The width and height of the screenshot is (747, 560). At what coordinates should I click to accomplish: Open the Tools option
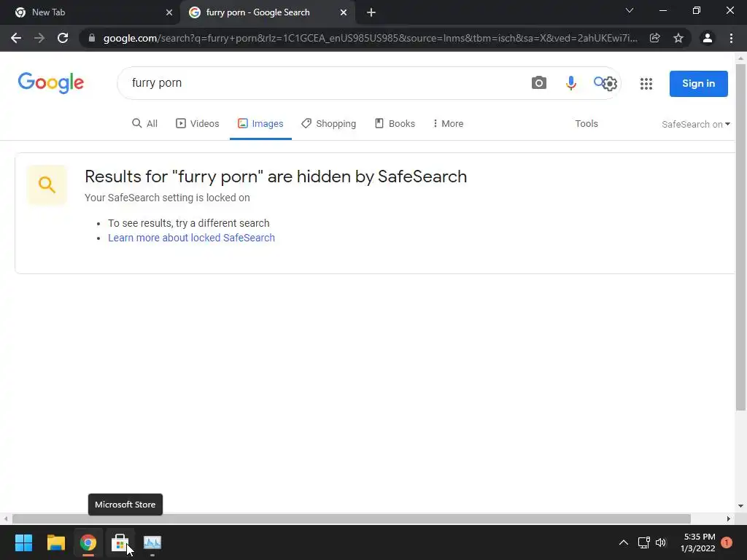587,124
